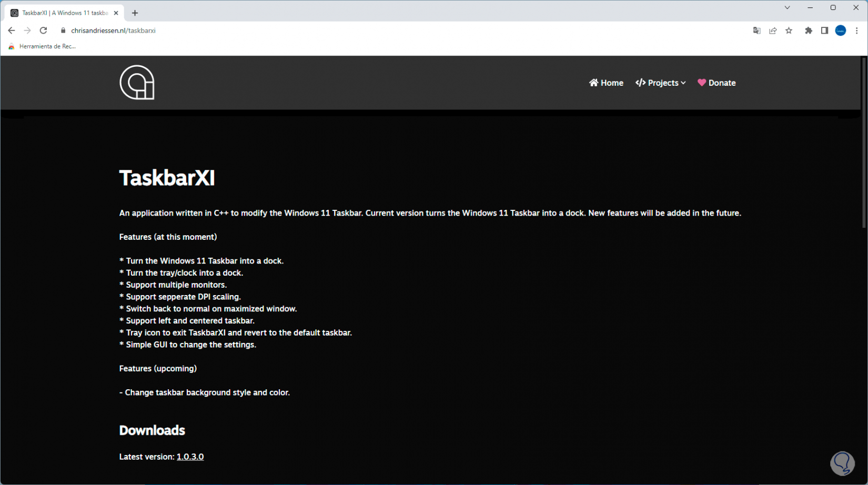Click the 'Tray icon to exit TaskbarXI' line
Viewport: 868px width, 485px height.
click(236, 332)
